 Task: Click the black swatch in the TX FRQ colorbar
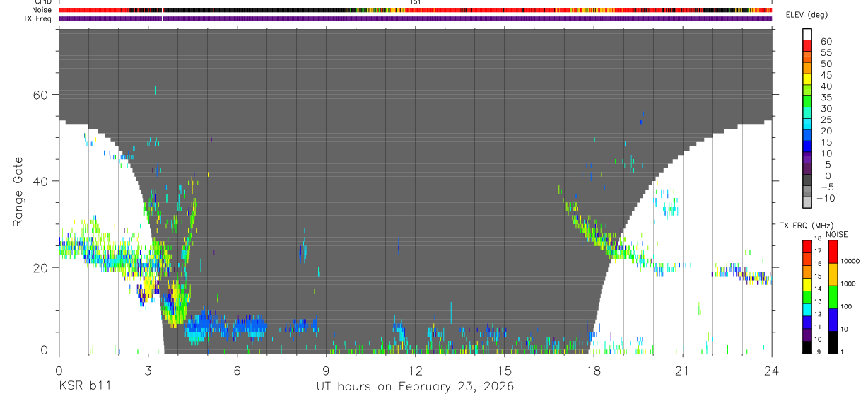pos(807,347)
